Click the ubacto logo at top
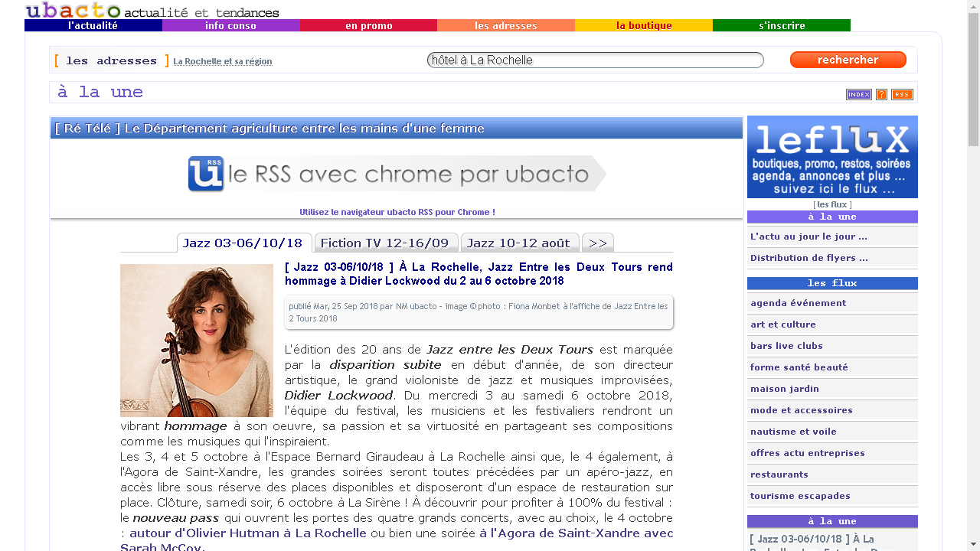This screenshot has height=551, width=980. point(152,10)
